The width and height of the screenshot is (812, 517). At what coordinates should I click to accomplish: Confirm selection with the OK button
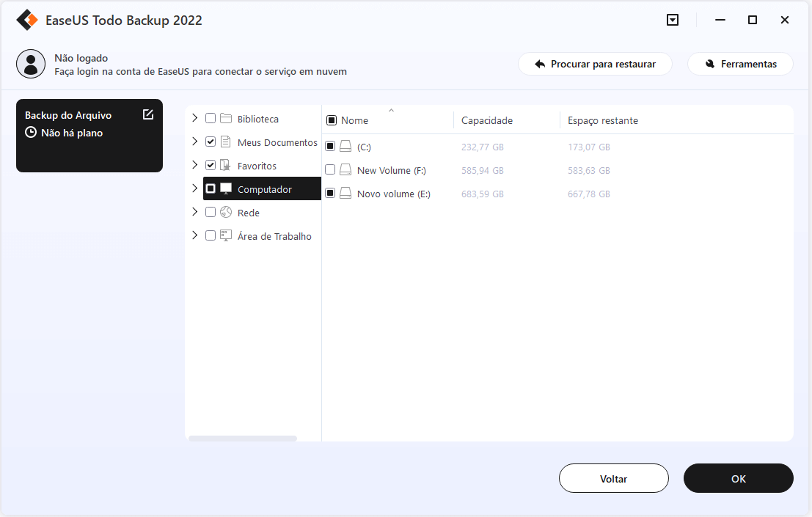point(738,478)
